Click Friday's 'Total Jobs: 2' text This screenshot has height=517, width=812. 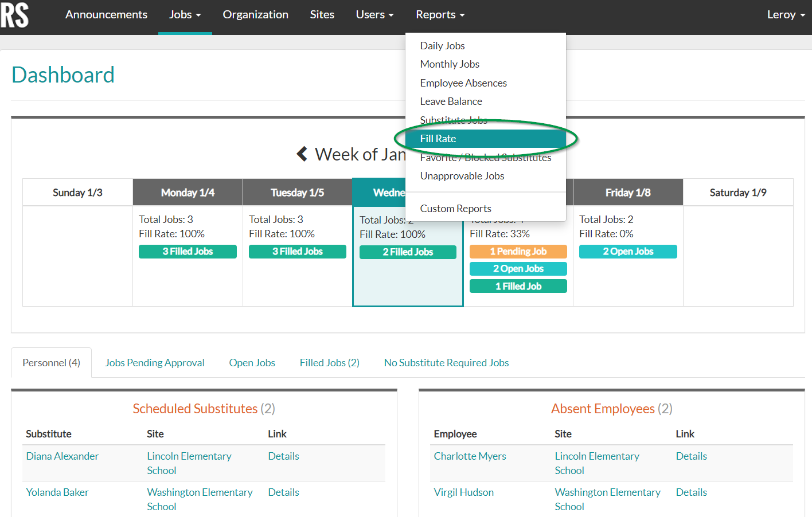[606, 220]
